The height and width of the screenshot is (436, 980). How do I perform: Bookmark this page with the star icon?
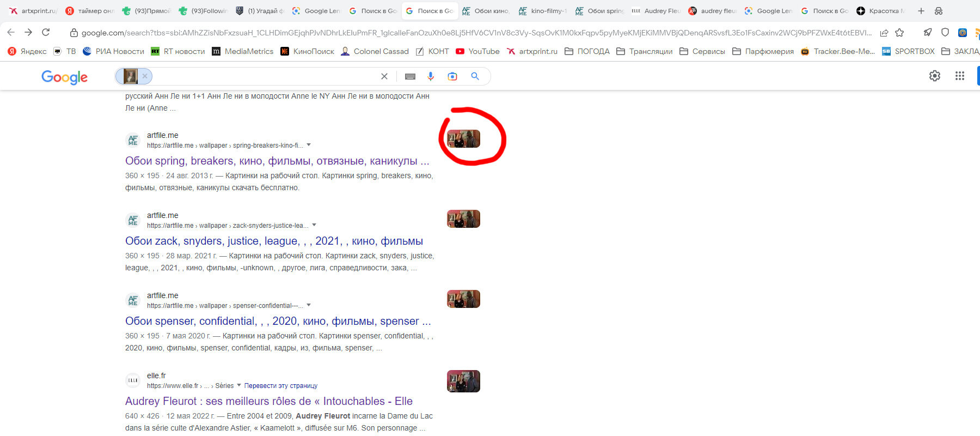pos(899,33)
